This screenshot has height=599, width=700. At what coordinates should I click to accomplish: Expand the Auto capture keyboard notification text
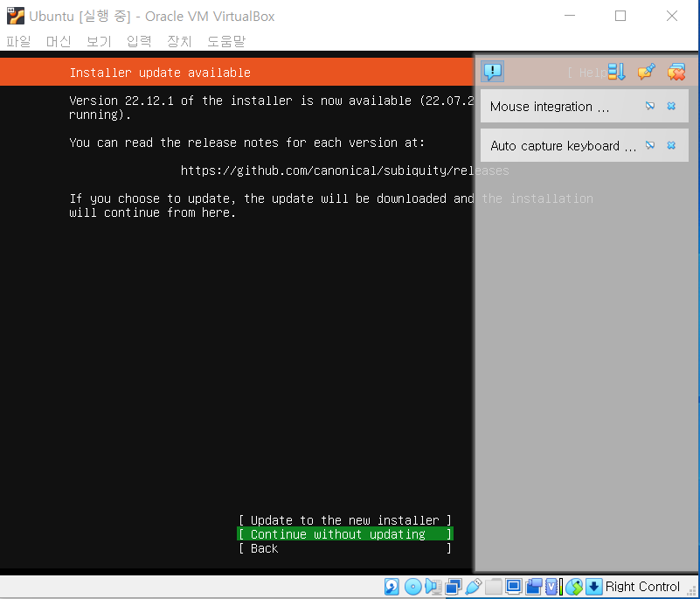pos(563,146)
